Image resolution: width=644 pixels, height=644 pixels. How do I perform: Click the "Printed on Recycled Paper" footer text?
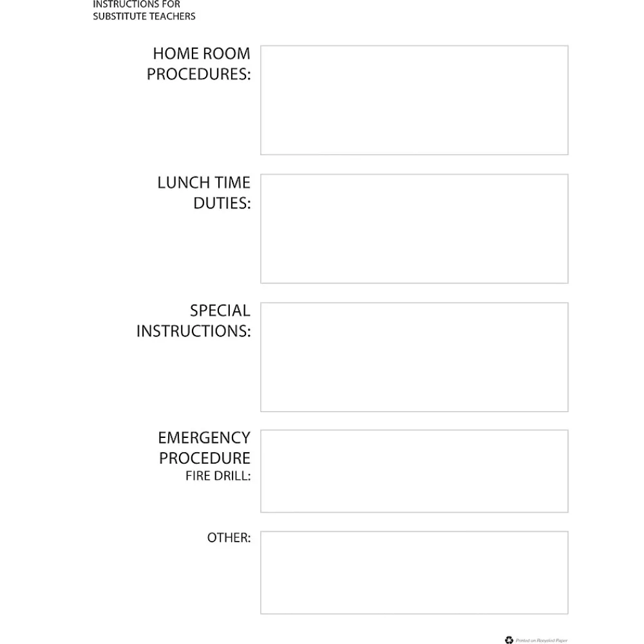[540, 640]
